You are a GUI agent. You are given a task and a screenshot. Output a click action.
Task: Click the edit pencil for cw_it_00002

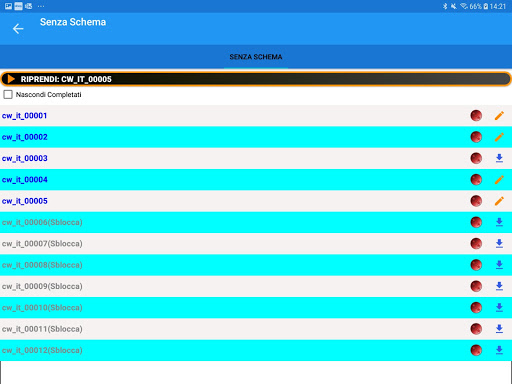tap(499, 137)
